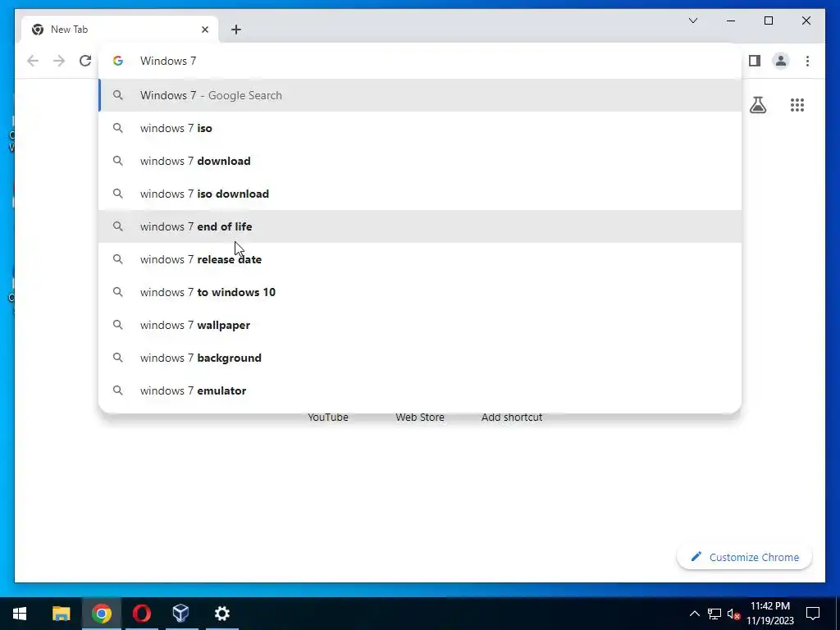Open a new tab with plus button
This screenshot has width=840, height=630.
[236, 30]
